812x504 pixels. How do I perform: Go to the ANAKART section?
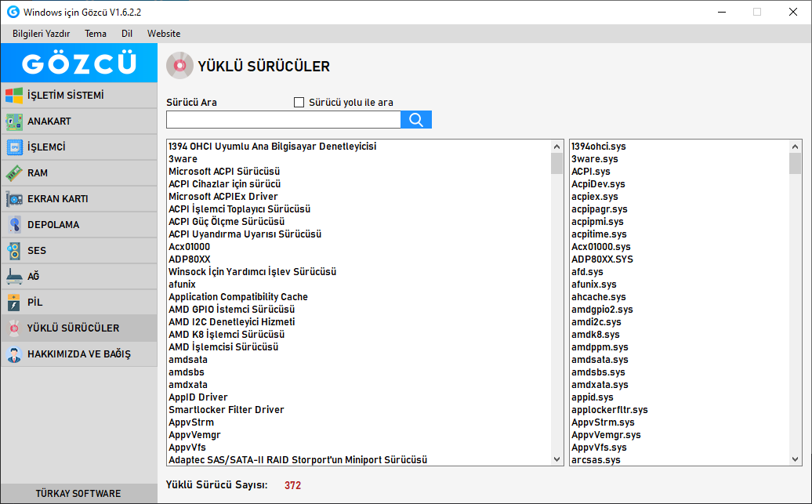(78, 121)
